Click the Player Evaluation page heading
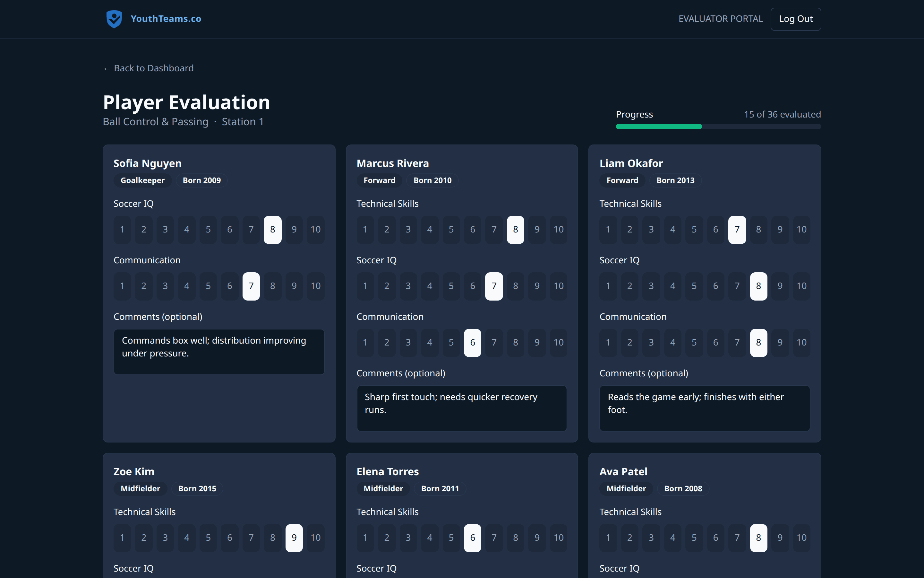924x578 pixels. pos(186,102)
